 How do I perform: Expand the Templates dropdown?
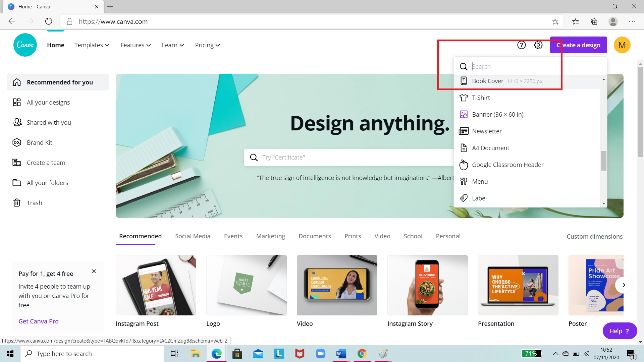click(x=92, y=45)
